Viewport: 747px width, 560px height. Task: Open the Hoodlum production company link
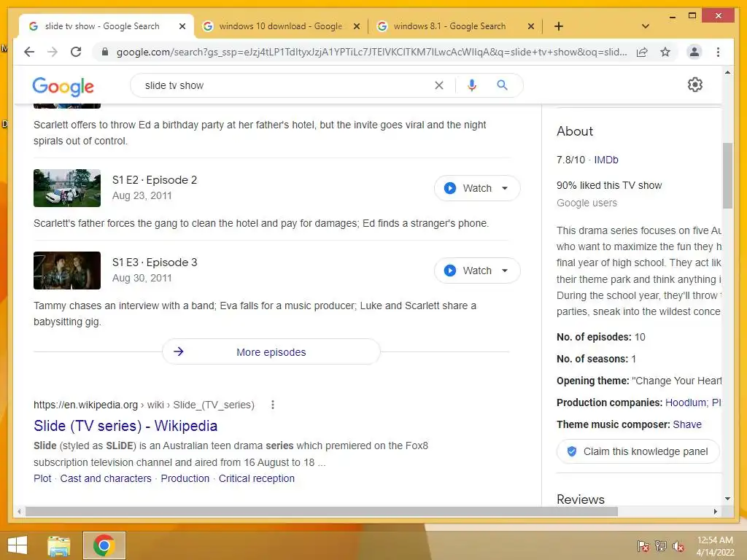[x=686, y=402]
